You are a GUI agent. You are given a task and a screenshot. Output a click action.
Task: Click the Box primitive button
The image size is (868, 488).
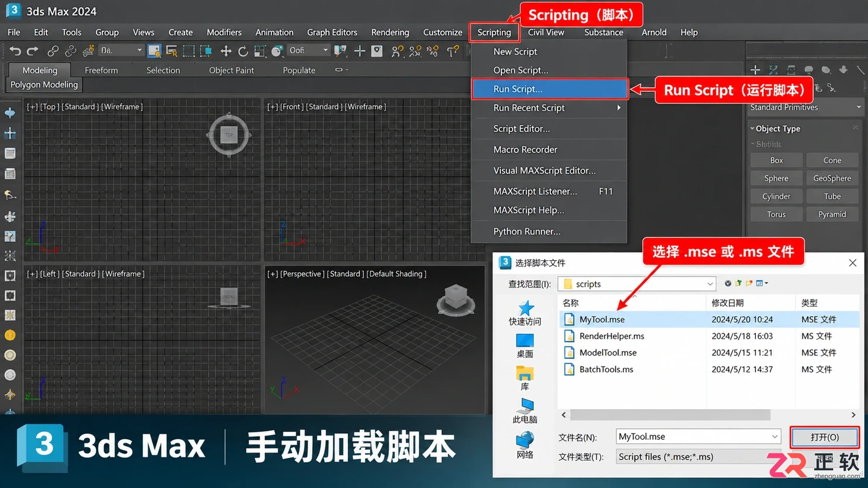[x=776, y=160]
